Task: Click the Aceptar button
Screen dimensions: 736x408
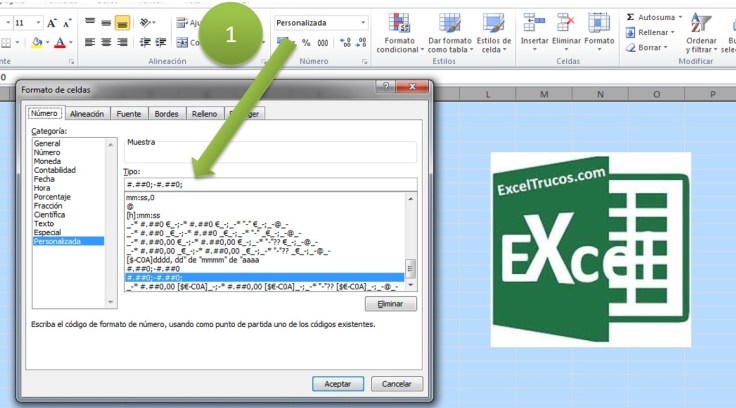Action: click(338, 384)
